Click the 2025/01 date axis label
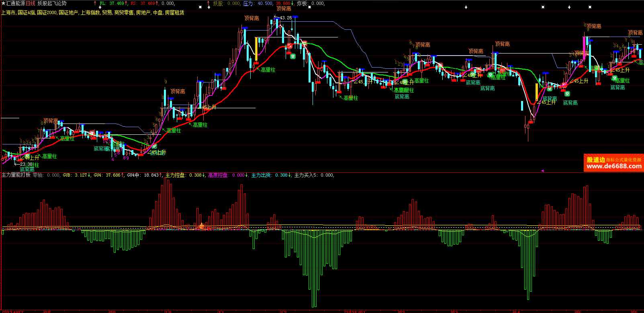The width and height of the screenshot is (644, 313). point(355,311)
